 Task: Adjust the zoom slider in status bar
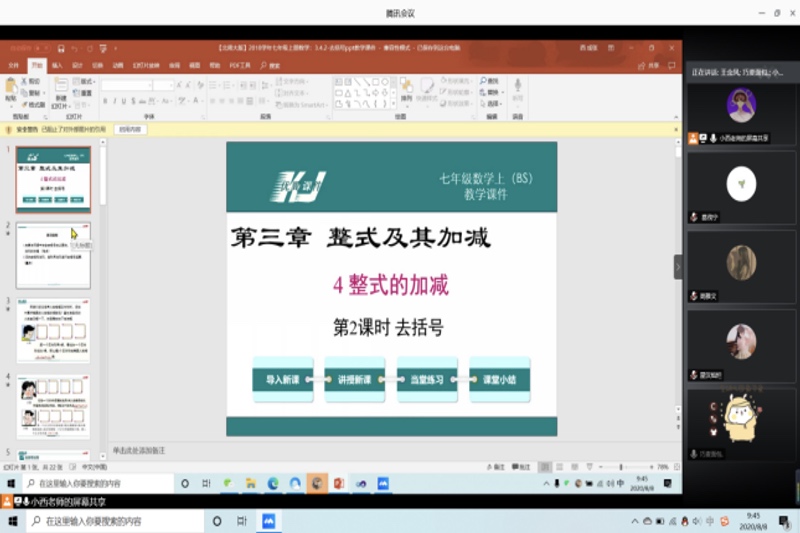621,467
